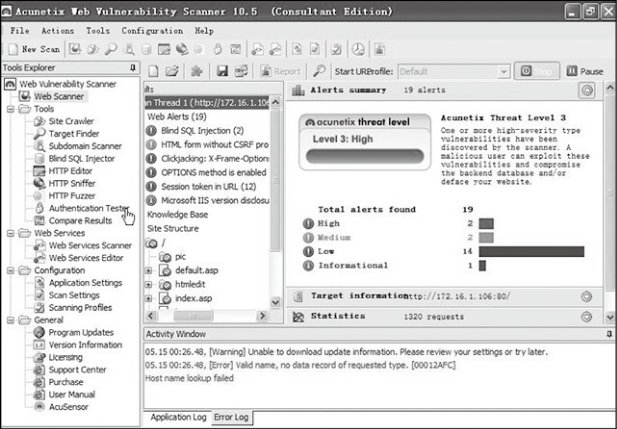Open the Configuration menu
The image size is (617, 429).
click(152, 31)
